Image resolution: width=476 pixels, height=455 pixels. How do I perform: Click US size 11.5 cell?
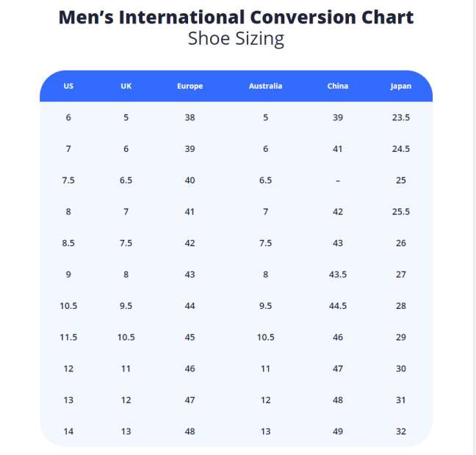coord(68,338)
